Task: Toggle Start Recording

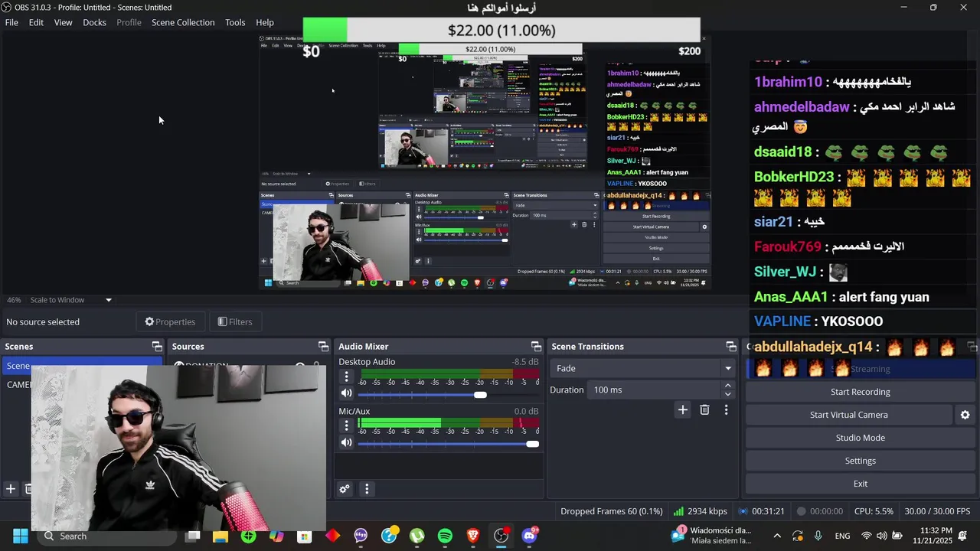Action: tap(860, 392)
